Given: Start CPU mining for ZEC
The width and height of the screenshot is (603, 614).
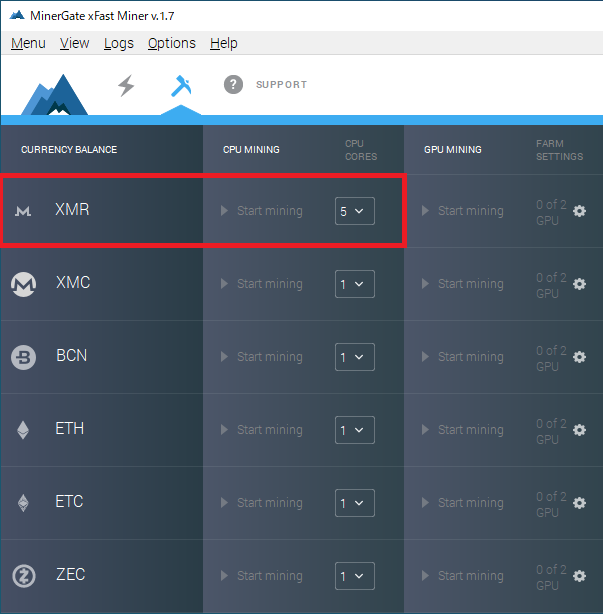Looking at the screenshot, I should 261,576.
